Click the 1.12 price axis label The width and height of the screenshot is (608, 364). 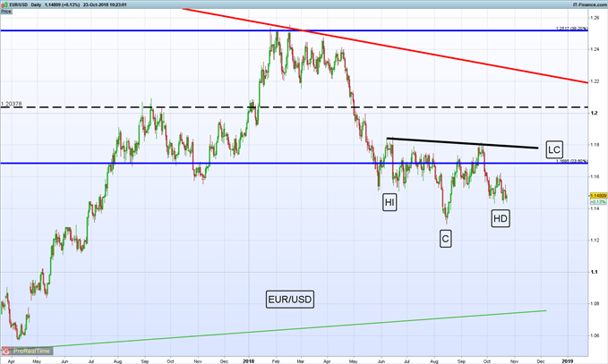(x=595, y=240)
